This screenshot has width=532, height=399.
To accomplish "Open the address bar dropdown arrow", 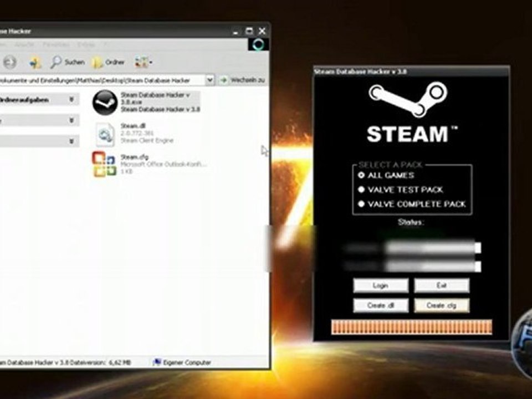I will (x=209, y=80).
